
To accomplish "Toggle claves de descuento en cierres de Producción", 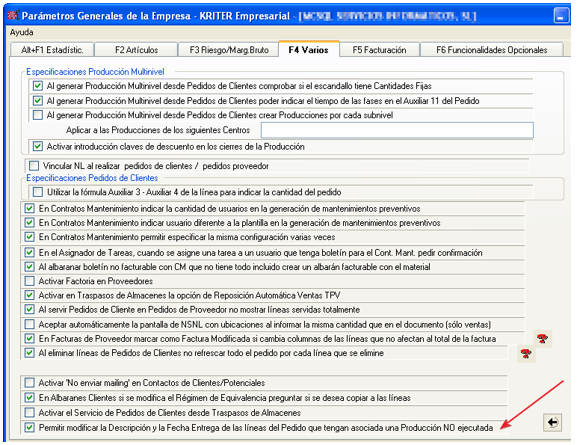I will click(x=38, y=146).
